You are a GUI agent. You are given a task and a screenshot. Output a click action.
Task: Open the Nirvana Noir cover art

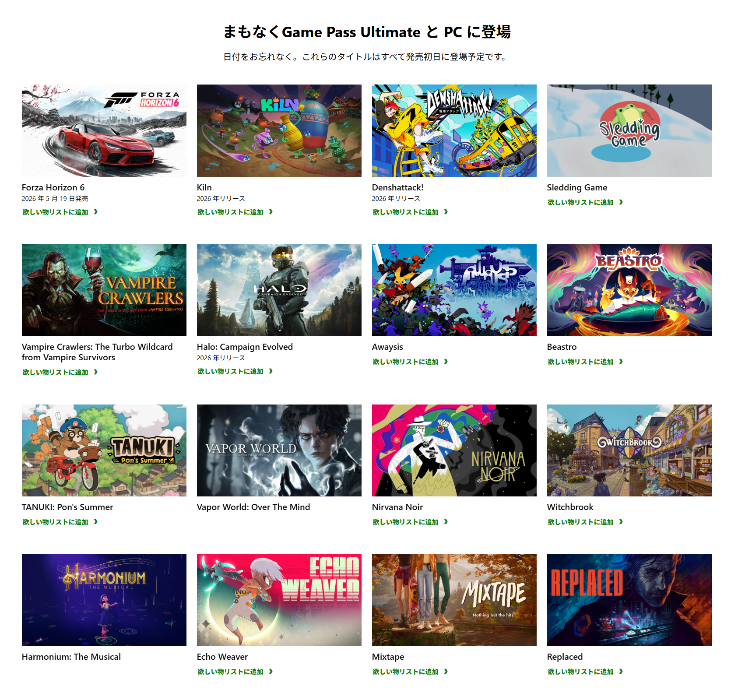454,450
